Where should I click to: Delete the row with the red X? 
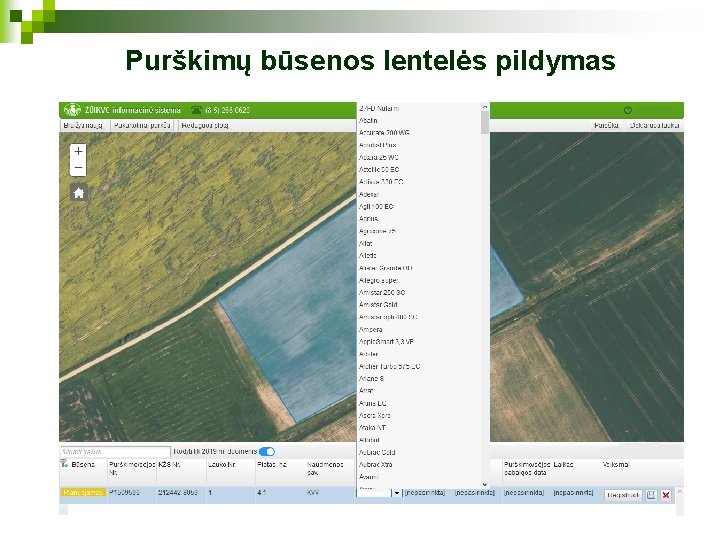click(666, 495)
